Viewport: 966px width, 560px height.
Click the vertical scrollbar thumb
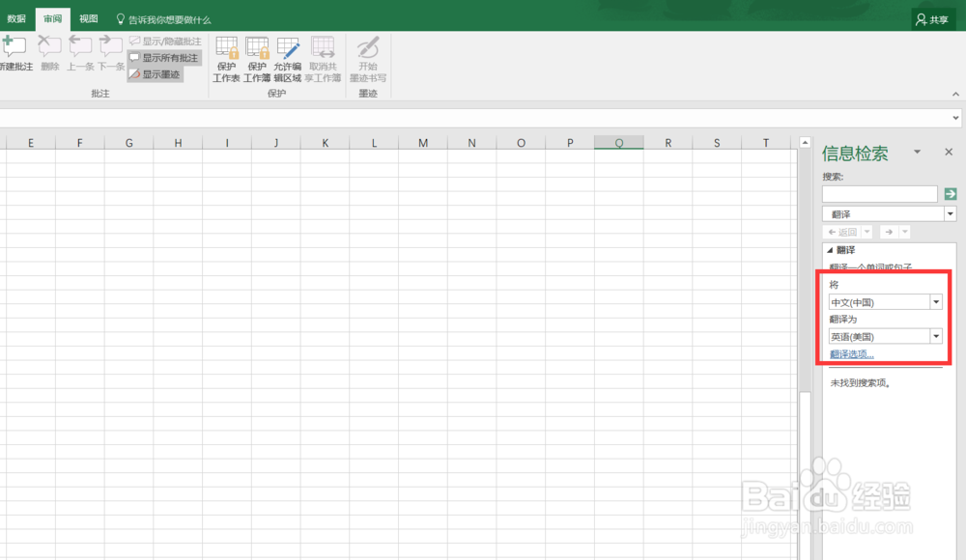point(805,474)
